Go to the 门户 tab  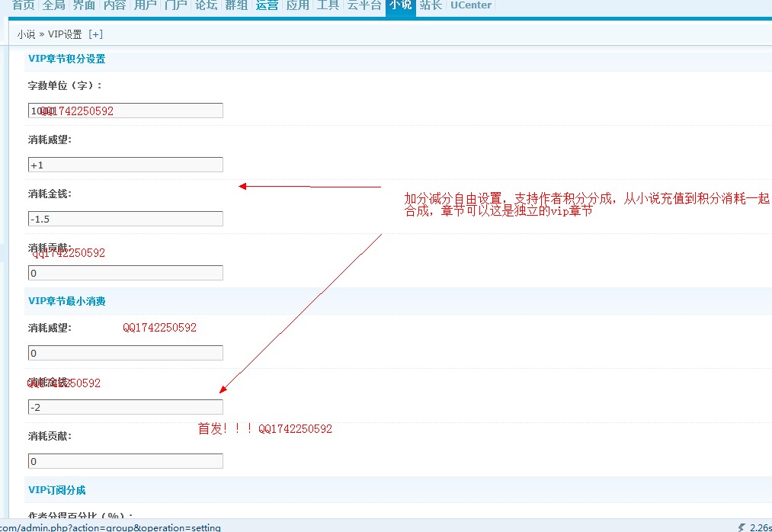176,5
